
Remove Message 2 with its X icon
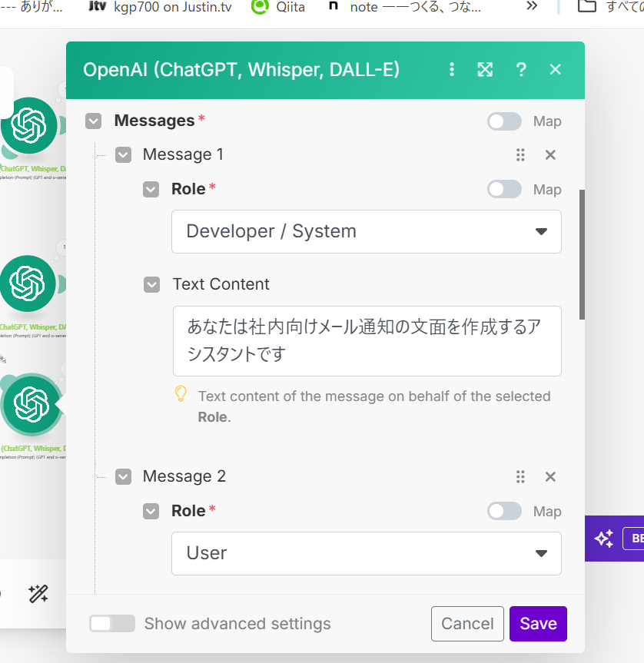[x=550, y=477]
